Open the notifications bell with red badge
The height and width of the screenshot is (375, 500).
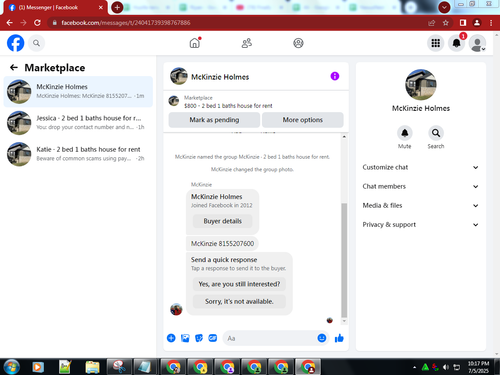coord(456,43)
